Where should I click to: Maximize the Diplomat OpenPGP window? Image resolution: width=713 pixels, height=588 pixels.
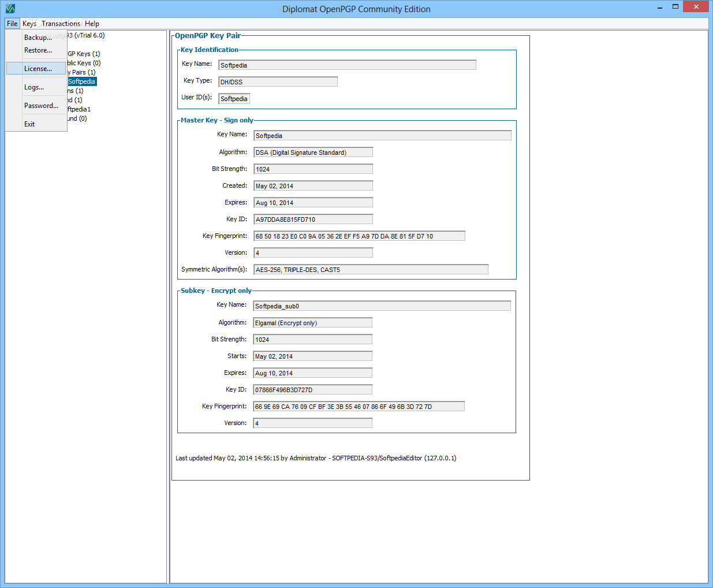coord(675,7)
